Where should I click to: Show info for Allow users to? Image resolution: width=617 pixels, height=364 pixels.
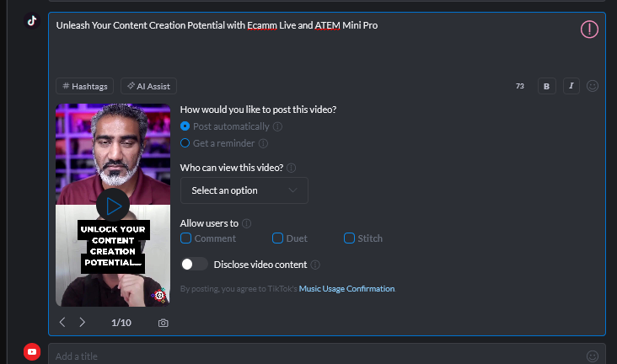247,223
